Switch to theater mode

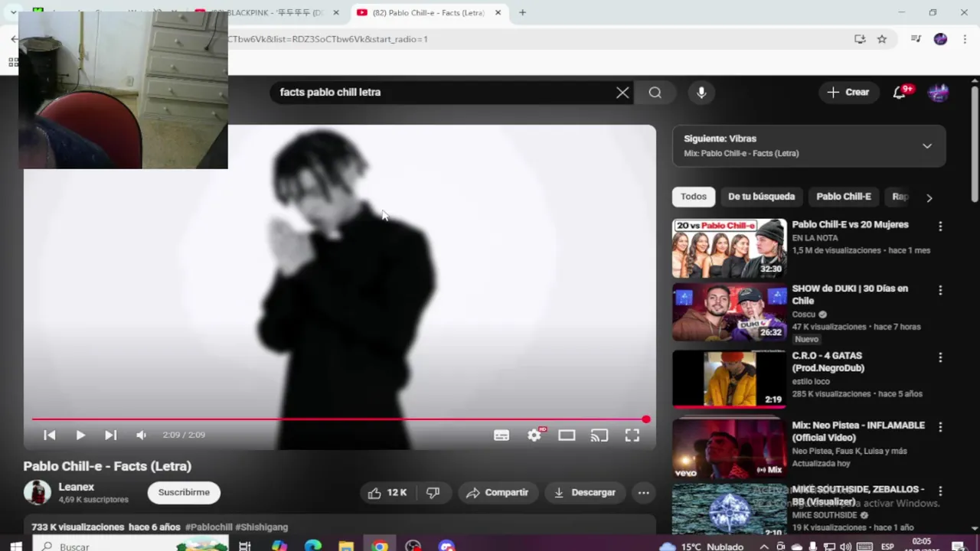567,435
